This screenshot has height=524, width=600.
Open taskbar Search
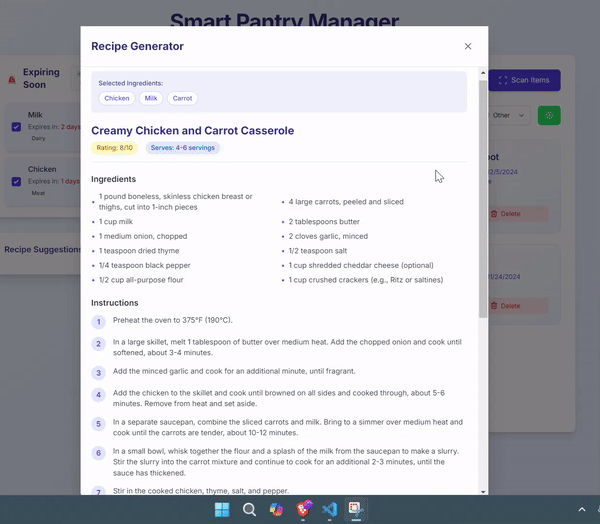pos(249,509)
